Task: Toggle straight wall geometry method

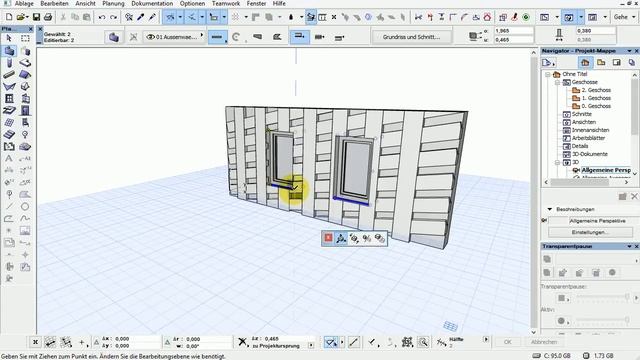Action: pos(218,37)
